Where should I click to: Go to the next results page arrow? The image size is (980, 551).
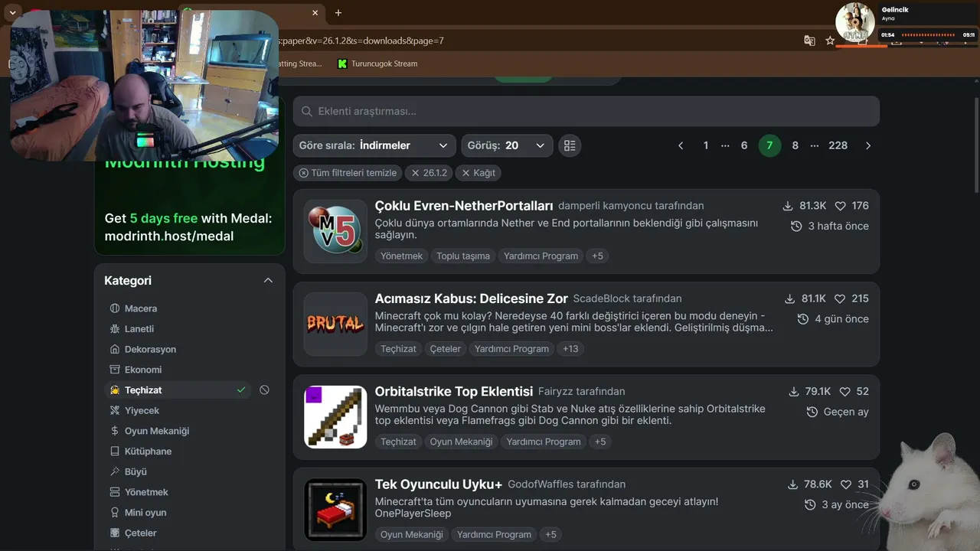(867, 145)
